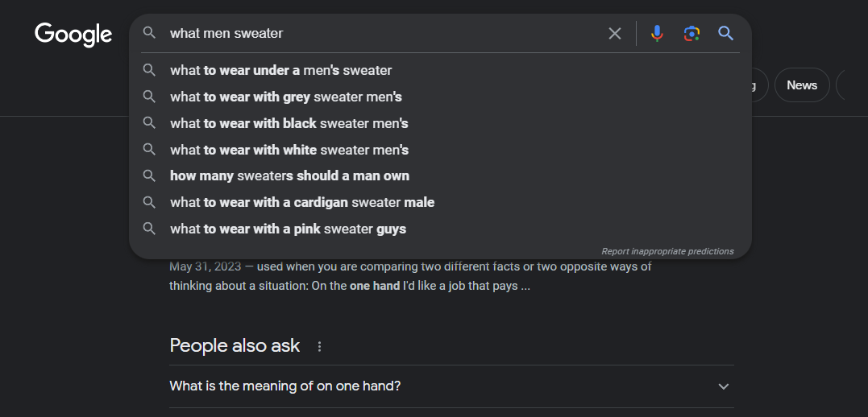The image size is (868, 417).
Task: Select 'what to wear under a men's sweater'
Action: [281, 70]
